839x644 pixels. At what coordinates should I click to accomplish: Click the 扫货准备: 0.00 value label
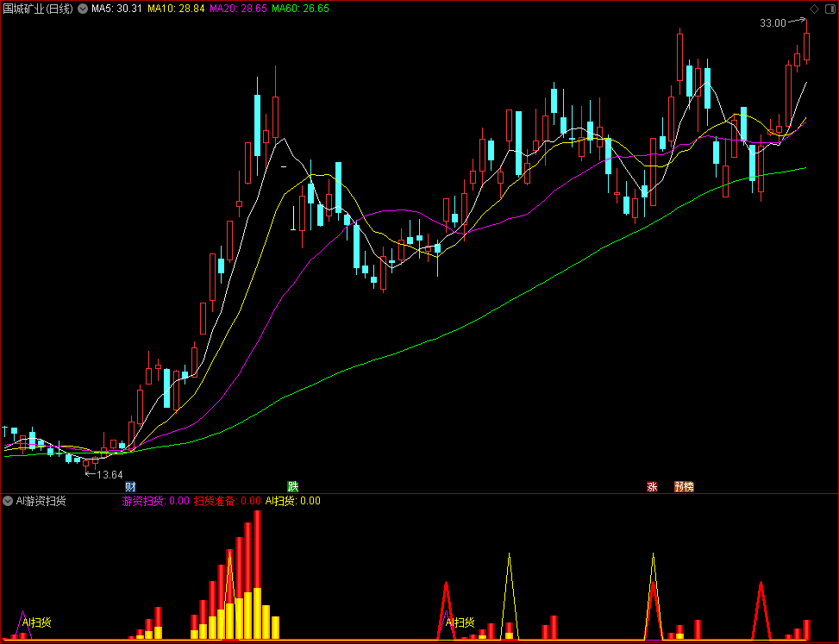tap(228, 501)
